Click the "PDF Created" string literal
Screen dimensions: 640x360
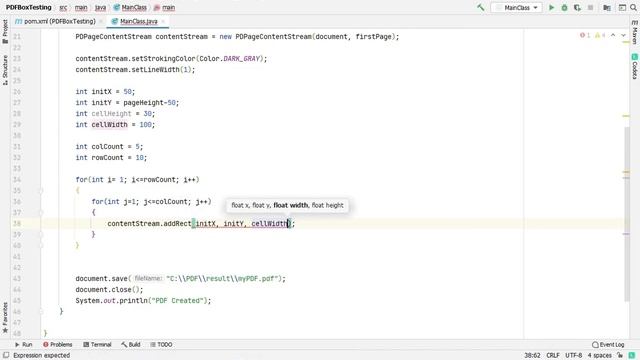179,301
